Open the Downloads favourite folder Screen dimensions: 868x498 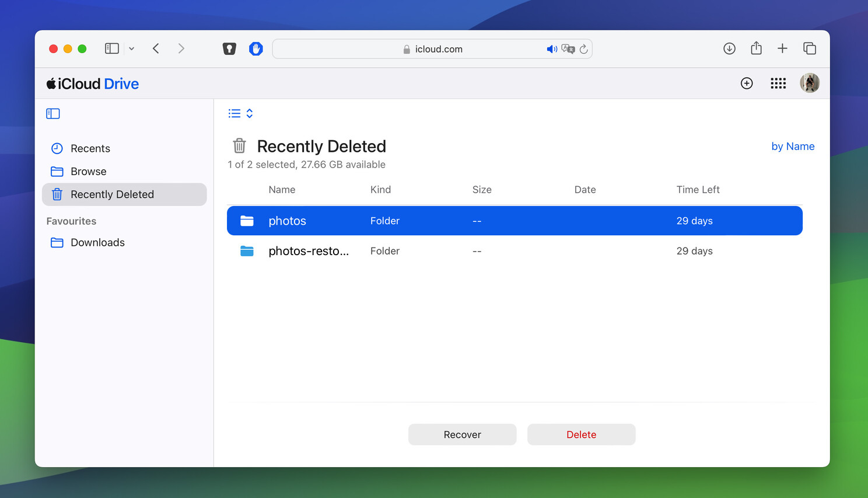click(124, 242)
